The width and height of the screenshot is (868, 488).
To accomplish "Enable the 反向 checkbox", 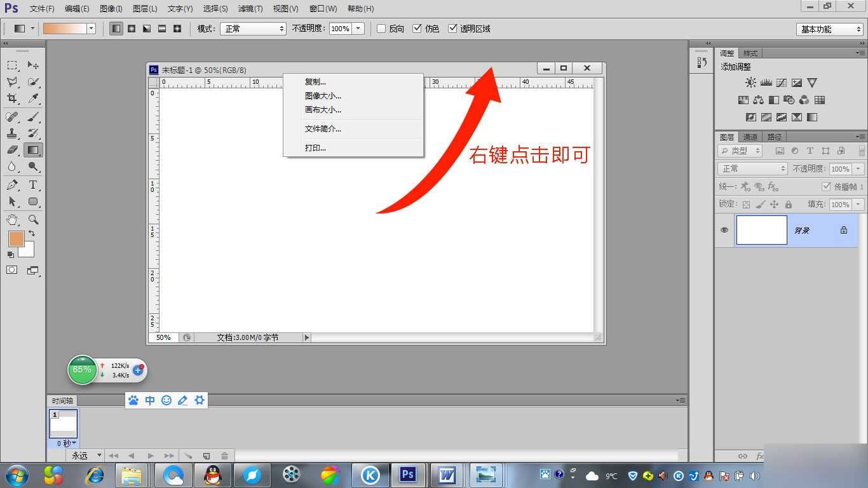I will [381, 29].
